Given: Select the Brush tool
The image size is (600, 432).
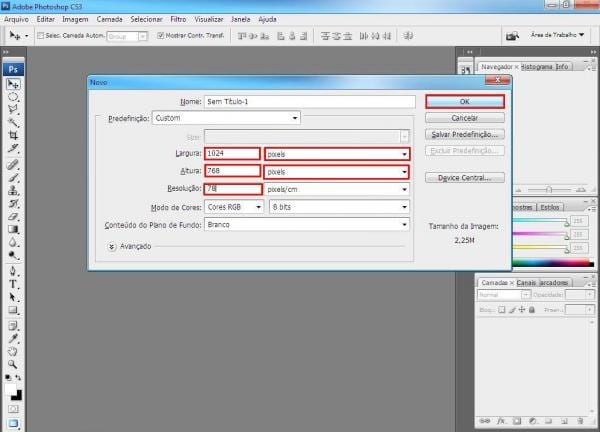Looking at the screenshot, I should point(13,162).
